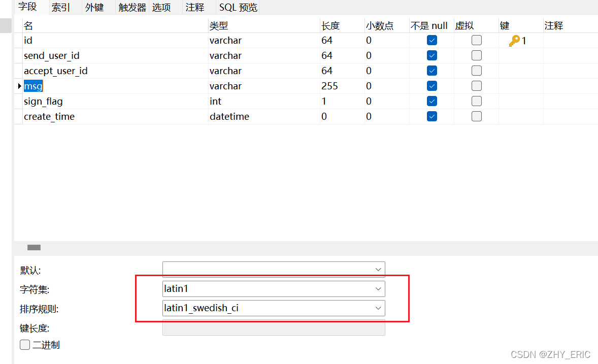Viewport: 598px width, 364px height.
Task: Select the sign_flag field name
Action: (x=43, y=102)
